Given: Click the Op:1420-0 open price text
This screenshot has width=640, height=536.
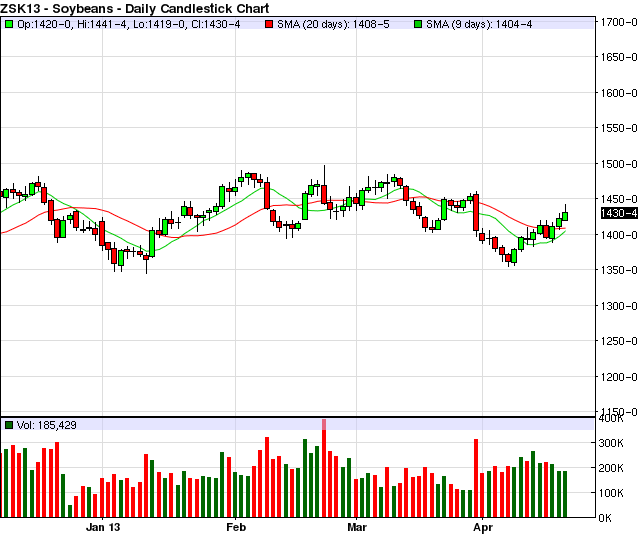Looking at the screenshot, I should [44, 25].
